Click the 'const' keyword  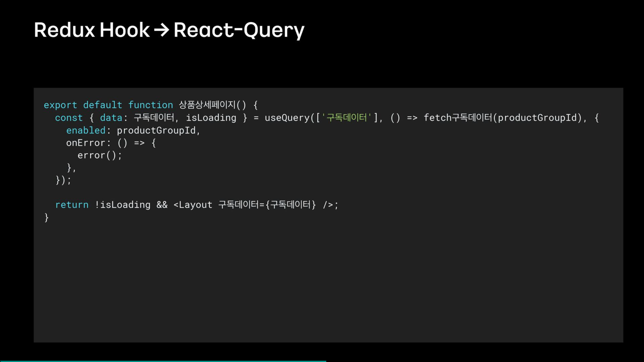coord(69,118)
